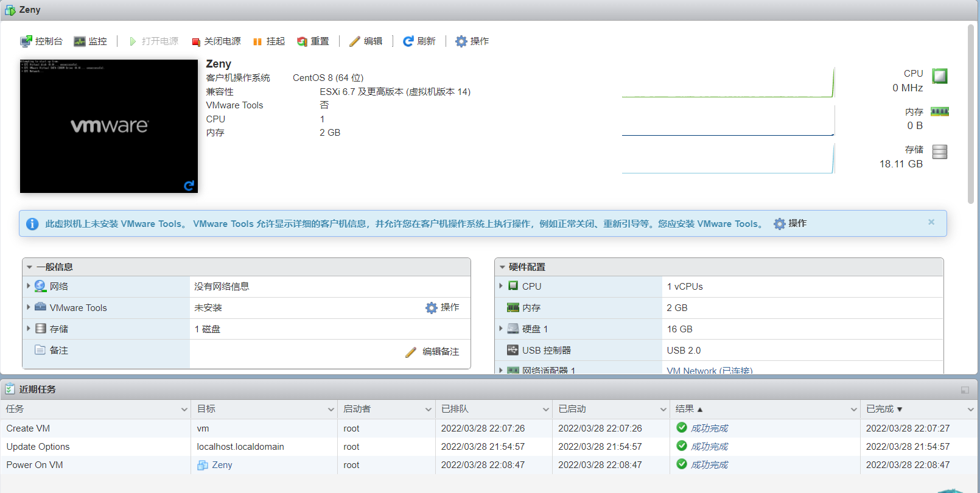
Task: Click the VMware Tools row icon
Action: pos(40,307)
